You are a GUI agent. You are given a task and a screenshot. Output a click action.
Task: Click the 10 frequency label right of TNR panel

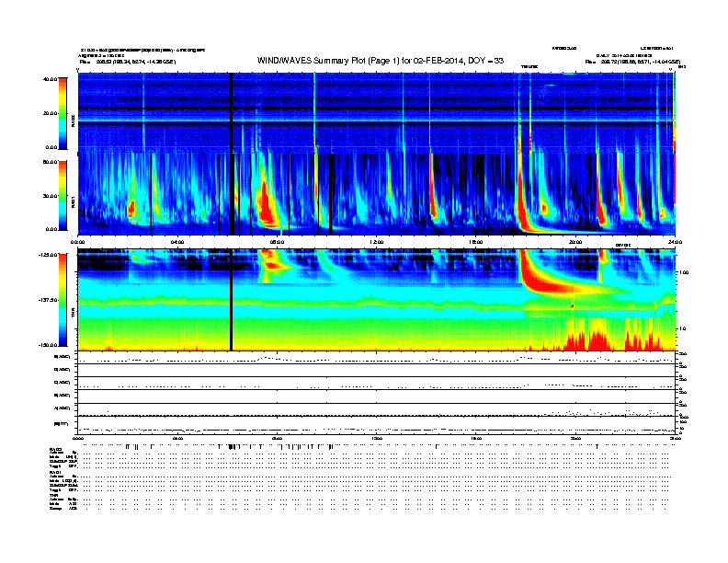(682, 328)
